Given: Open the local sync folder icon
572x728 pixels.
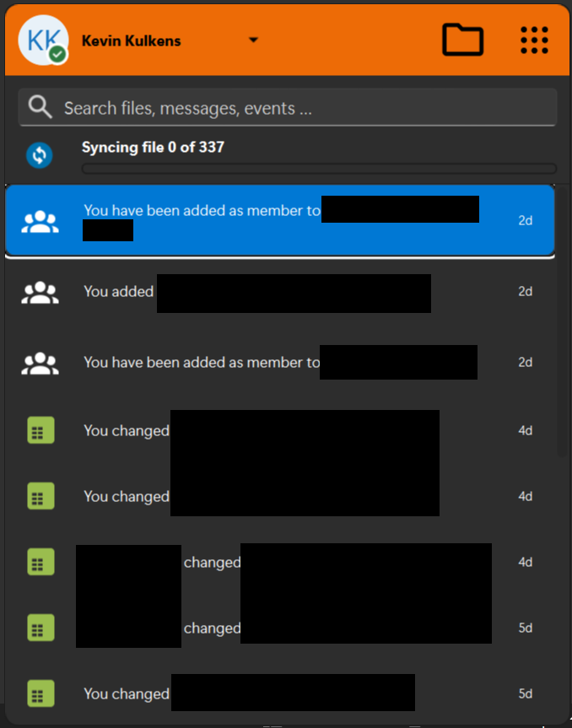Looking at the screenshot, I should [462, 40].
